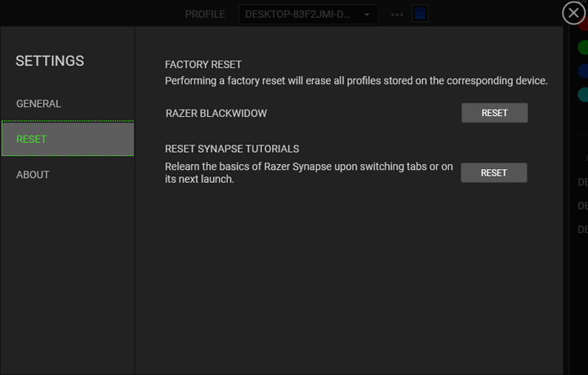Close the Settings overlay with the X
The width and height of the screenshot is (588, 375).
coord(574,13)
